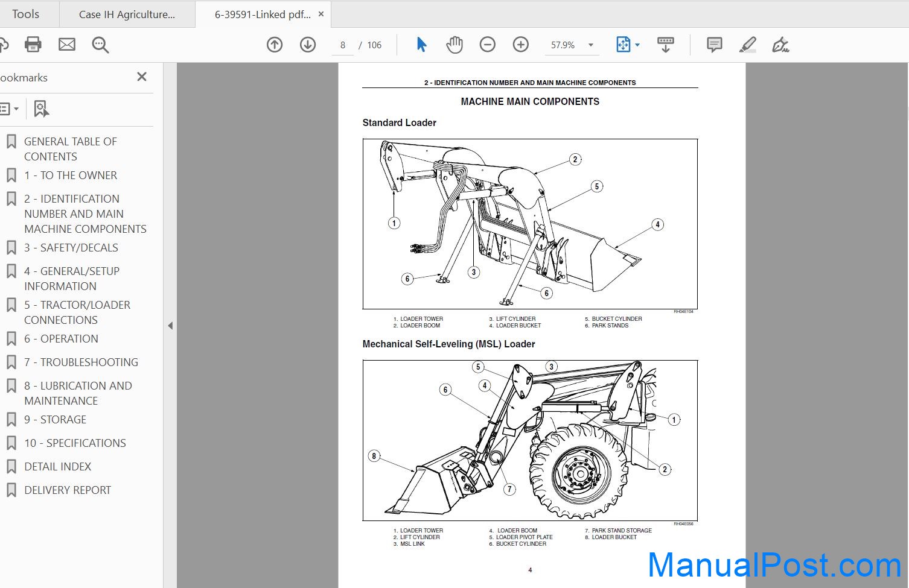Click the Mechanical Self-Leveling (MSL) Loader heading
The image size is (909, 588).
coord(448,344)
